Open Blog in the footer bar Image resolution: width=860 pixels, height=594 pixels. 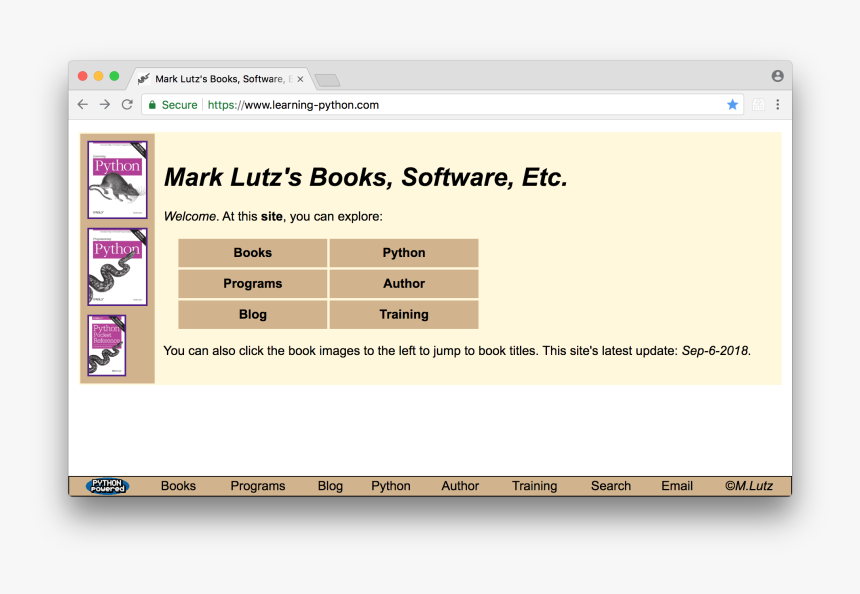click(x=330, y=486)
